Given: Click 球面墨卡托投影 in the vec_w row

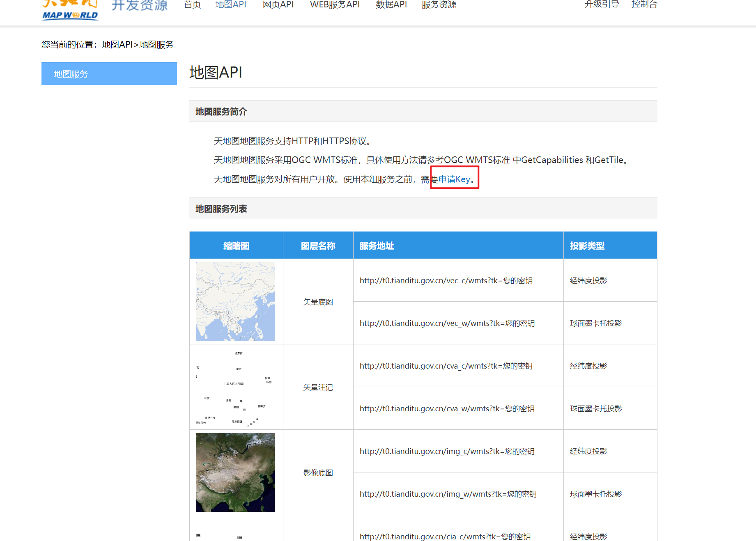Looking at the screenshot, I should [596, 323].
